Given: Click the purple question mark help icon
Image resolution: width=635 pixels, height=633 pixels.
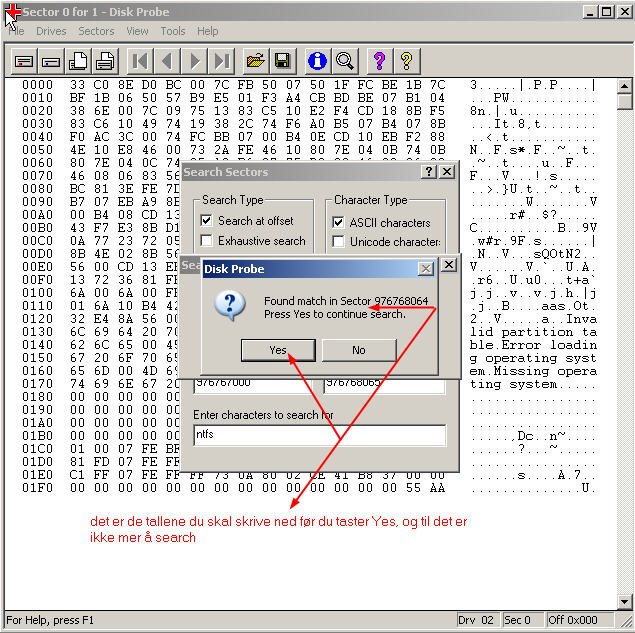Looking at the screenshot, I should (x=379, y=61).
